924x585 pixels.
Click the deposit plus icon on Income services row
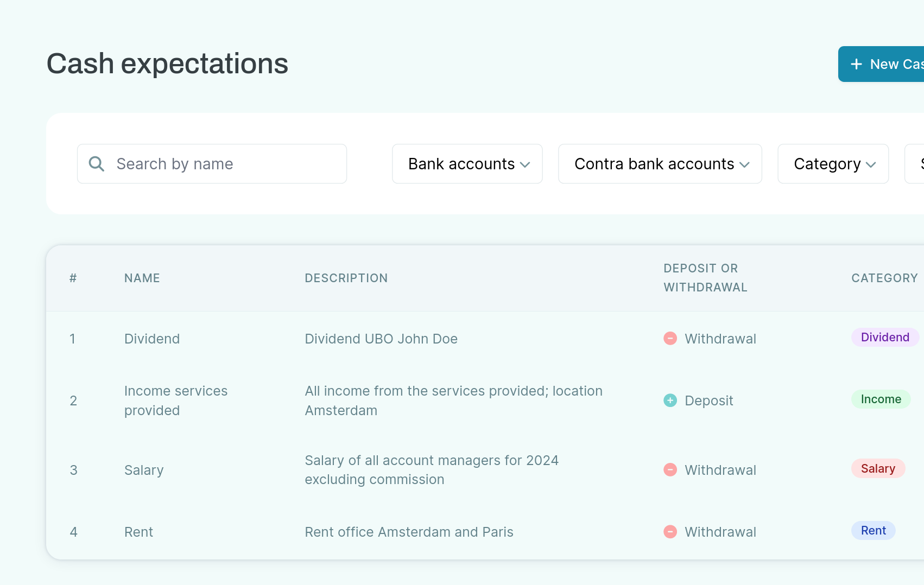point(670,400)
